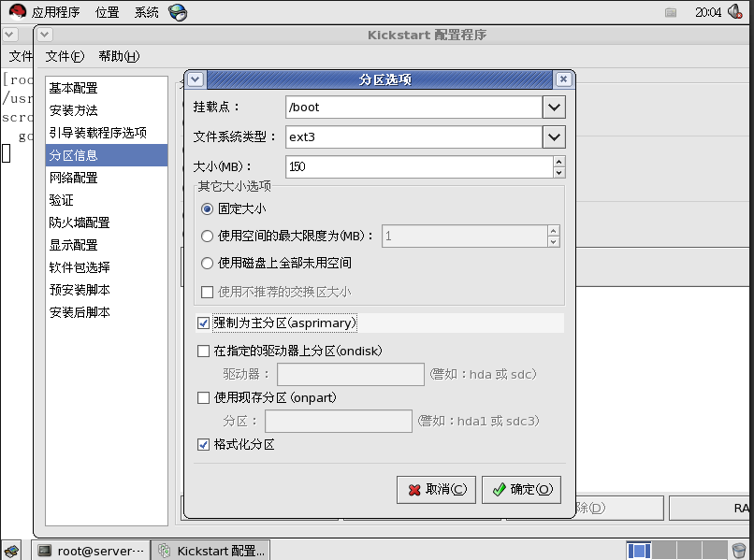This screenshot has width=754, height=560.
Task: Select the first workspace in switcher
Action: 639,550
